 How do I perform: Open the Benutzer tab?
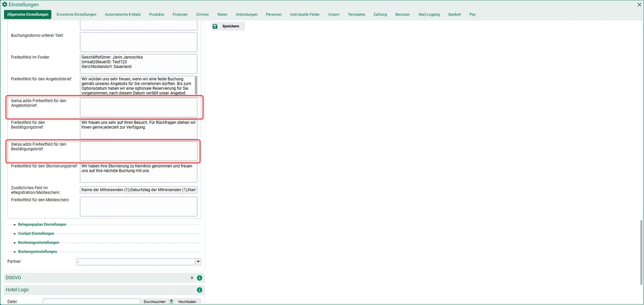click(x=402, y=14)
